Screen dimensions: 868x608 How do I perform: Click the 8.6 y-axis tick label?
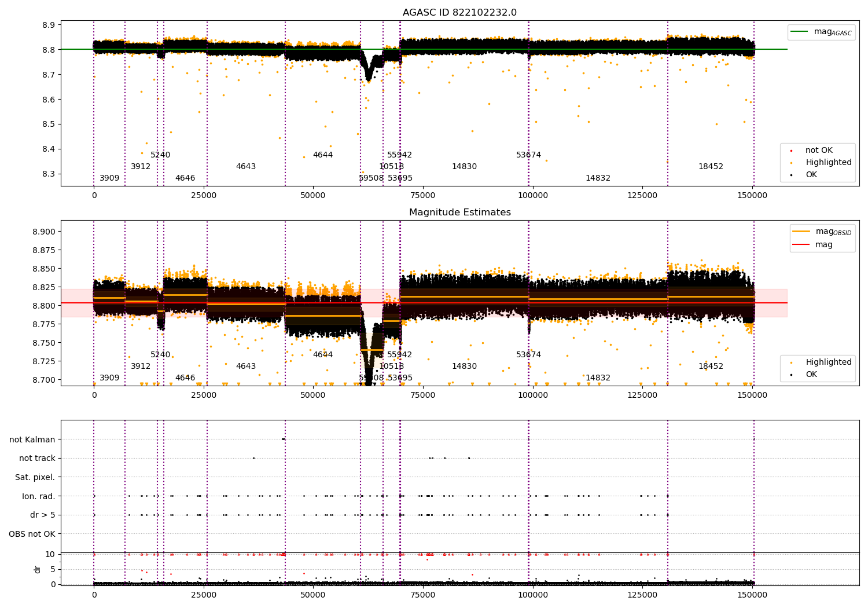pos(49,100)
